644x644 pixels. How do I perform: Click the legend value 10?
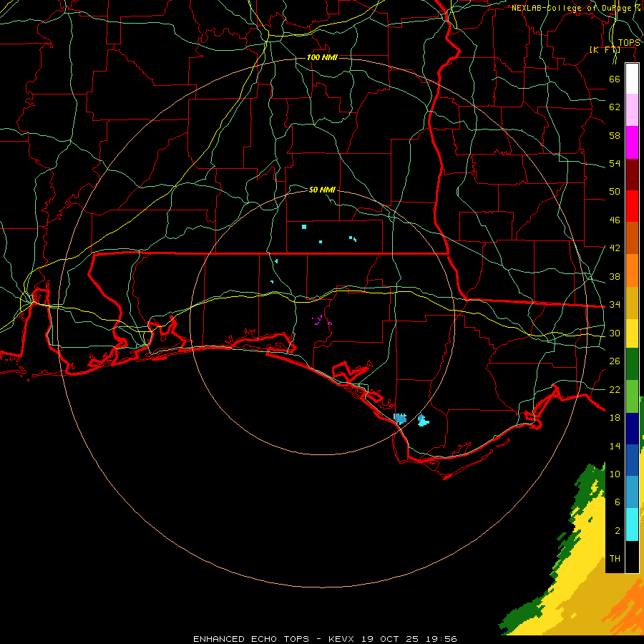(x=615, y=474)
